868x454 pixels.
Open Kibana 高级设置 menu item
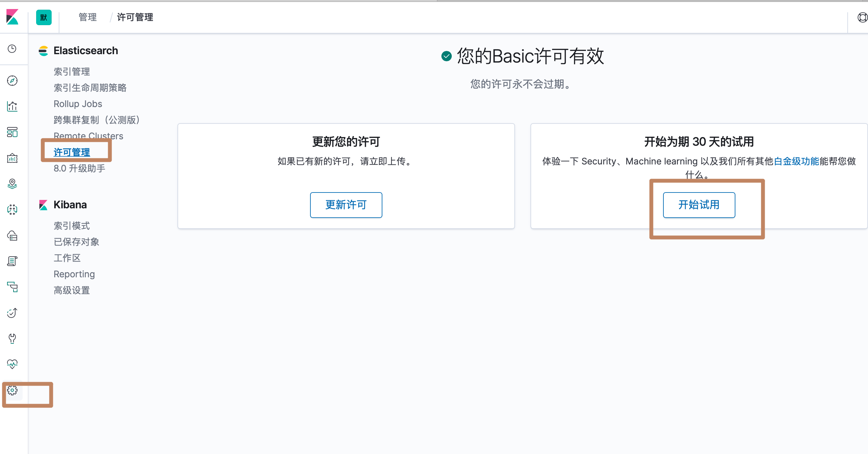coord(72,290)
